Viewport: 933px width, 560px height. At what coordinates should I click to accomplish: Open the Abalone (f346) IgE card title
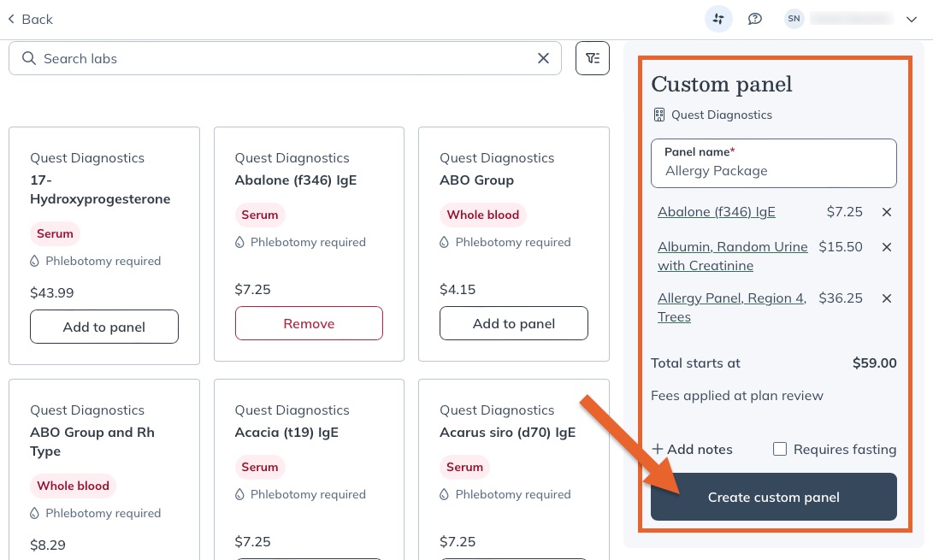click(x=296, y=180)
